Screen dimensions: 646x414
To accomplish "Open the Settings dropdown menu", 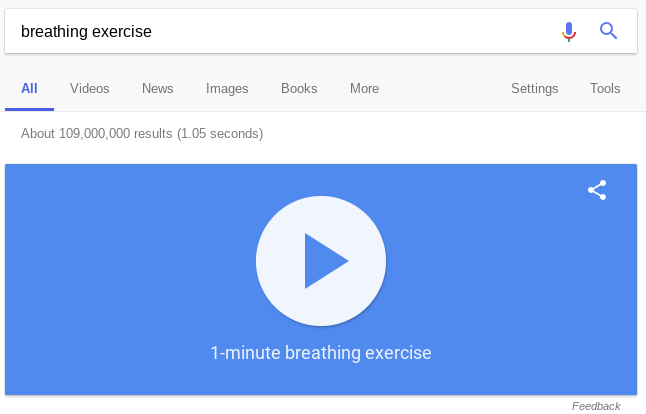I will coord(534,89).
